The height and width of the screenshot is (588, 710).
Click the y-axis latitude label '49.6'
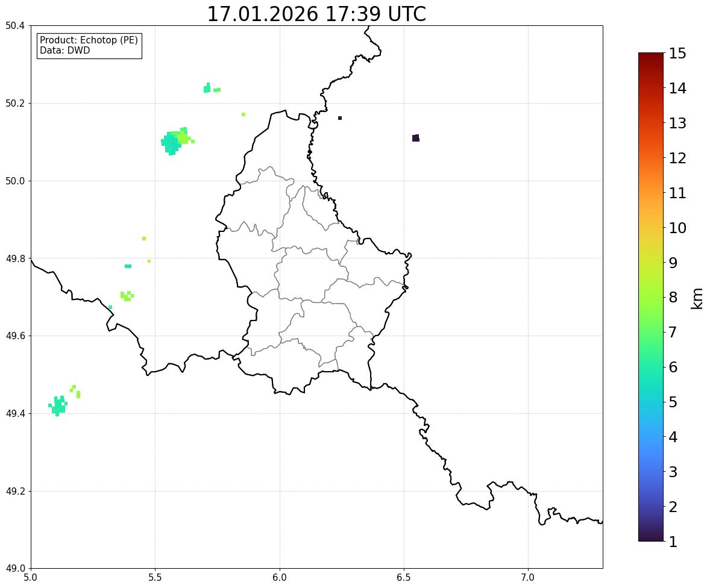tap(15, 336)
